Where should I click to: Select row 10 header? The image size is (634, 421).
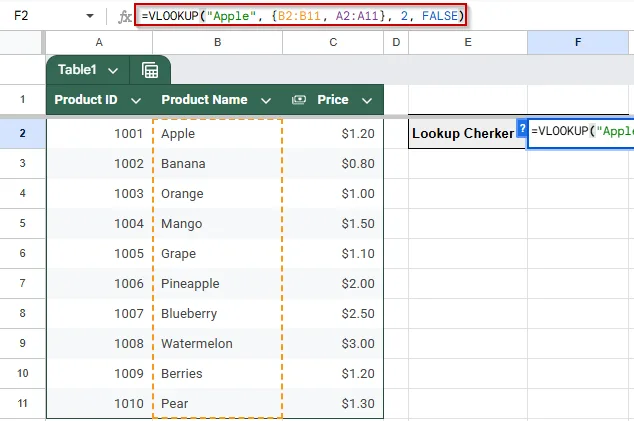(x=23, y=373)
